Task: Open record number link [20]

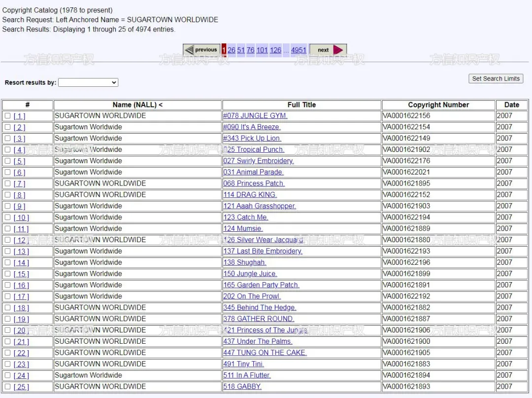Action: [21, 330]
